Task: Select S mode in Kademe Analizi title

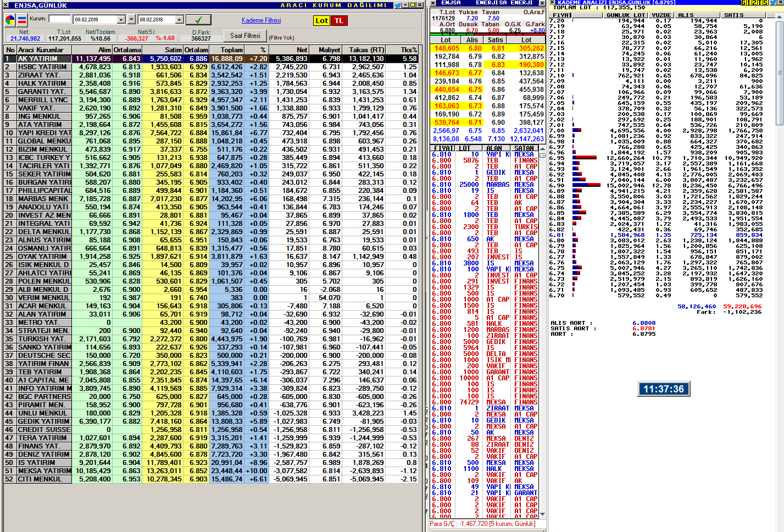Action: [765, 3]
